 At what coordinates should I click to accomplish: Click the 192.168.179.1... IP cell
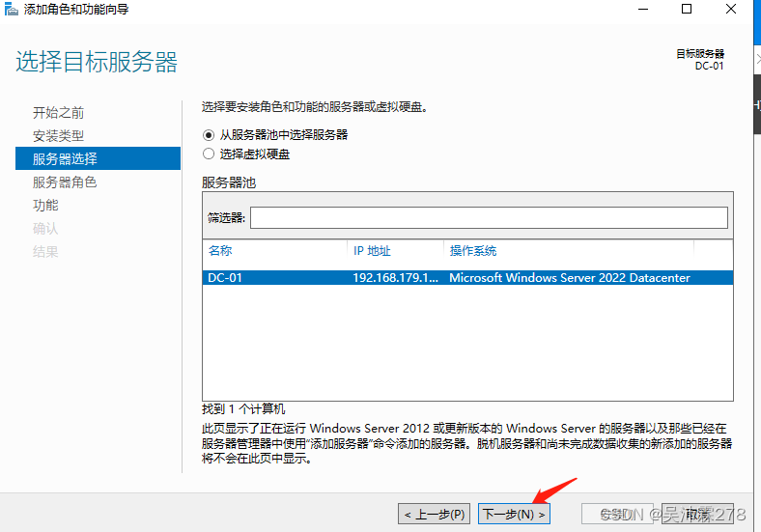click(395, 278)
